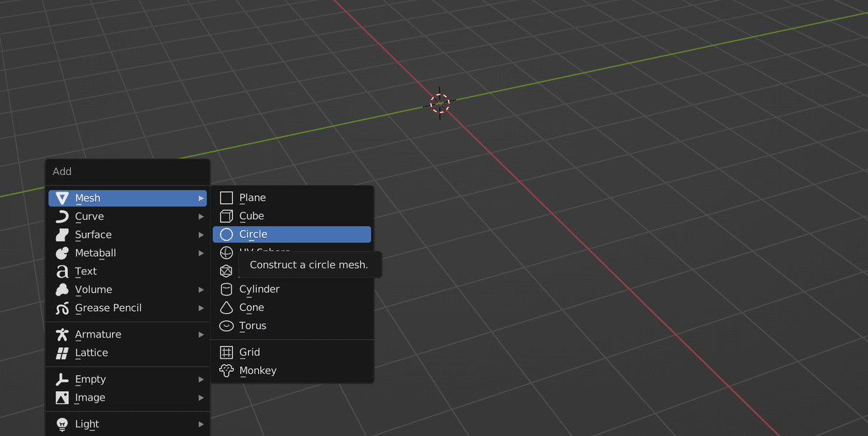Expand the Image submenu arrow
Image resolution: width=868 pixels, height=436 pixels.
[x=201, y=398]
